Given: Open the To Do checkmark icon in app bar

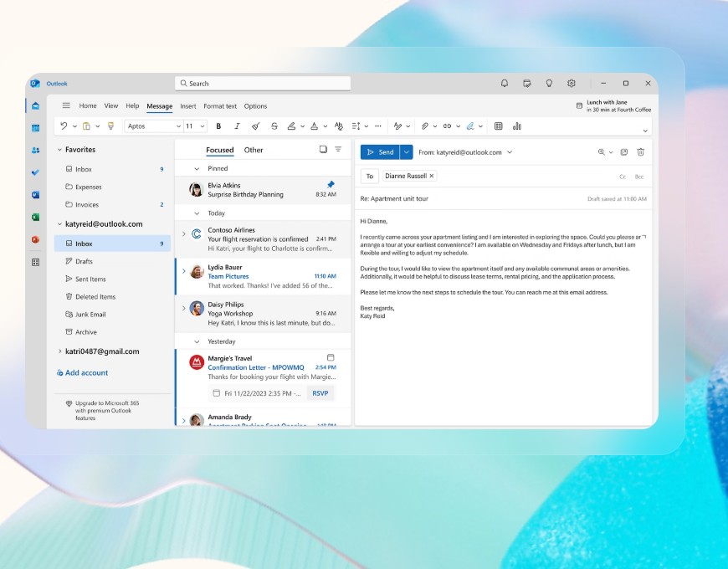Looking at the screenshot, I should click(35, 172).
